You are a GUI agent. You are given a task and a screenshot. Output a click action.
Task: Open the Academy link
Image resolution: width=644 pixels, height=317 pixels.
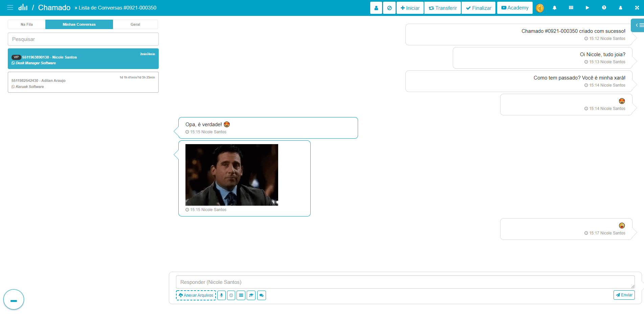pyautogui.click(x=515, y=8)
